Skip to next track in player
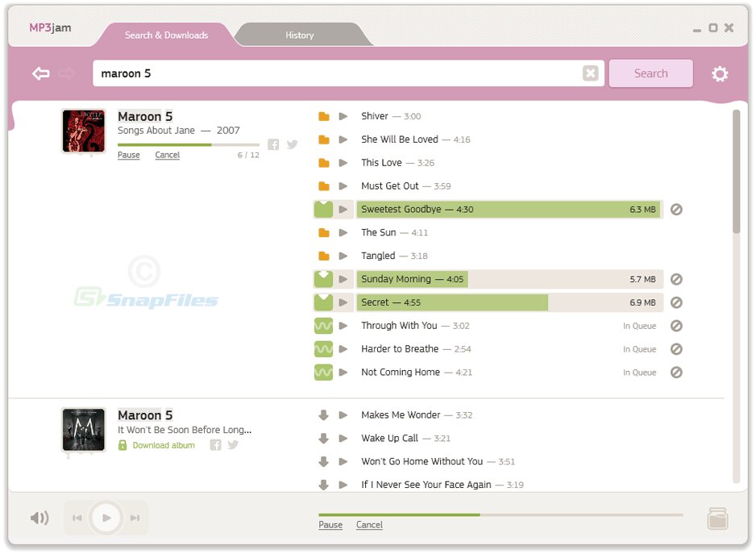 [135, 518]
